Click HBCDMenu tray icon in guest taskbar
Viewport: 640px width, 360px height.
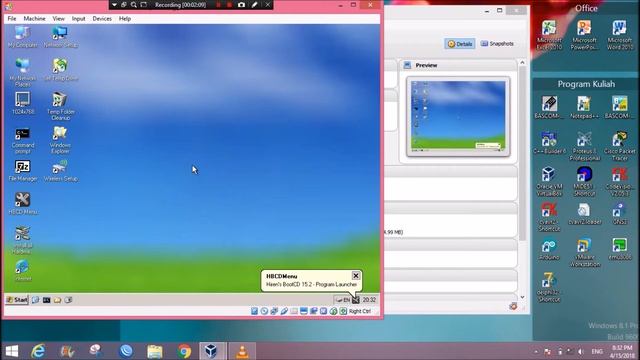pyautogui.click(x=356, y=300)
